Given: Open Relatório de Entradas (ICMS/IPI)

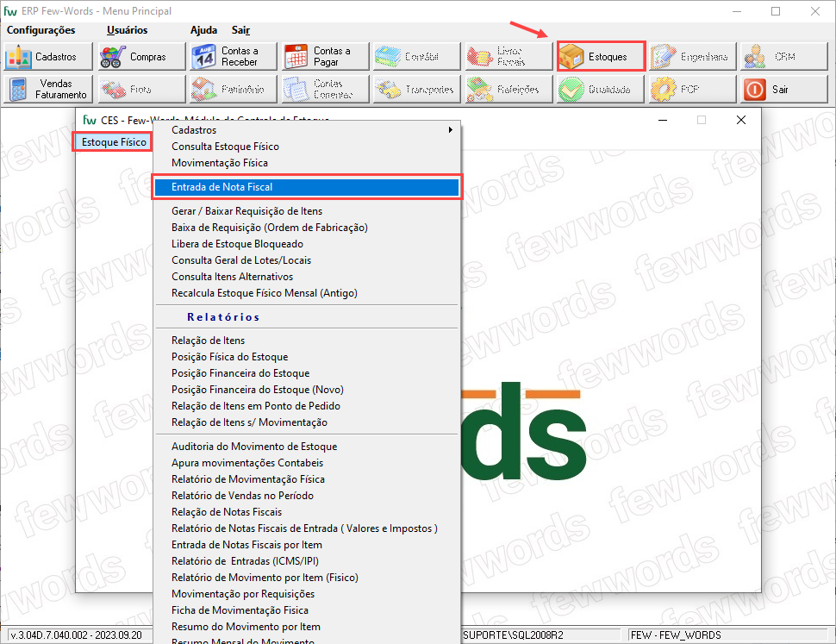Looking at the screenshot, I should click(x=307, y=561).
